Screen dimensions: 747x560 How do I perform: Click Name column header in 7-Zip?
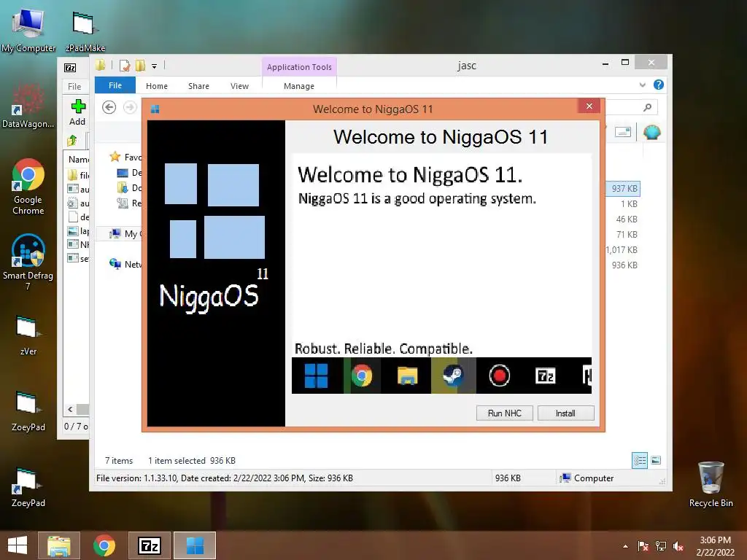click(x=78, y=159)
